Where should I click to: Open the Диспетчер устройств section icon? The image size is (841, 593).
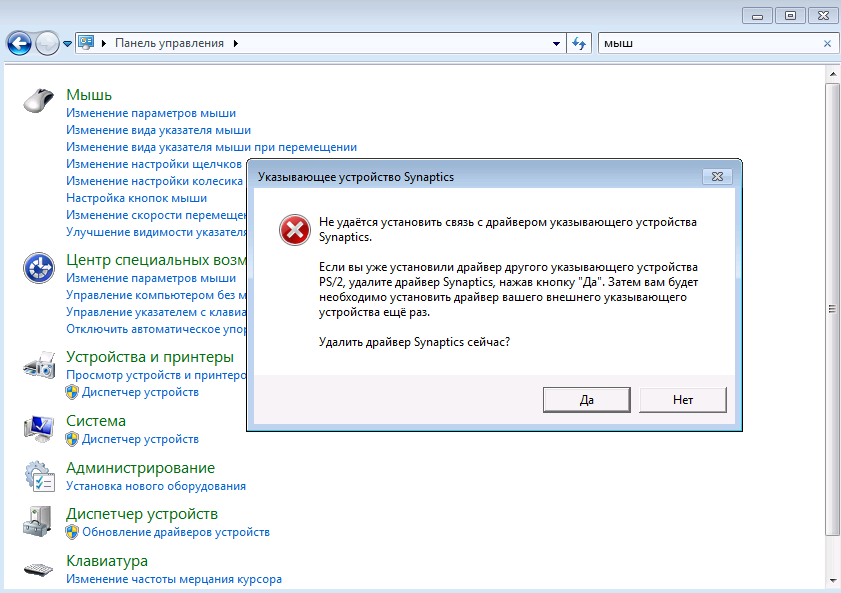38,522
